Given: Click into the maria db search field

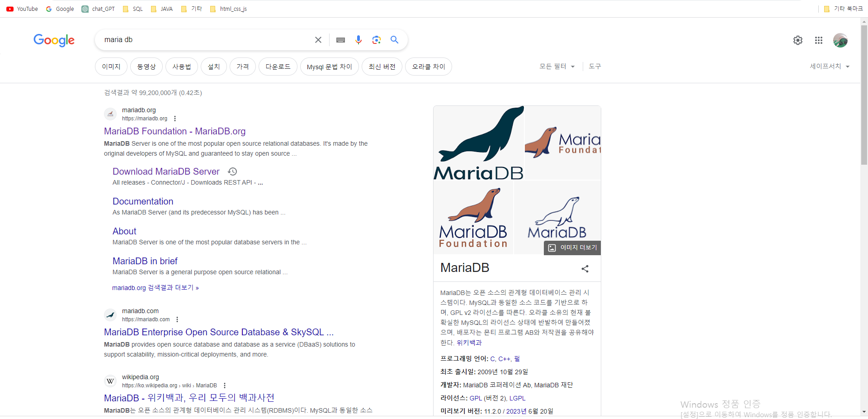Looking at the screenshot, I should [x=206, y=40].
